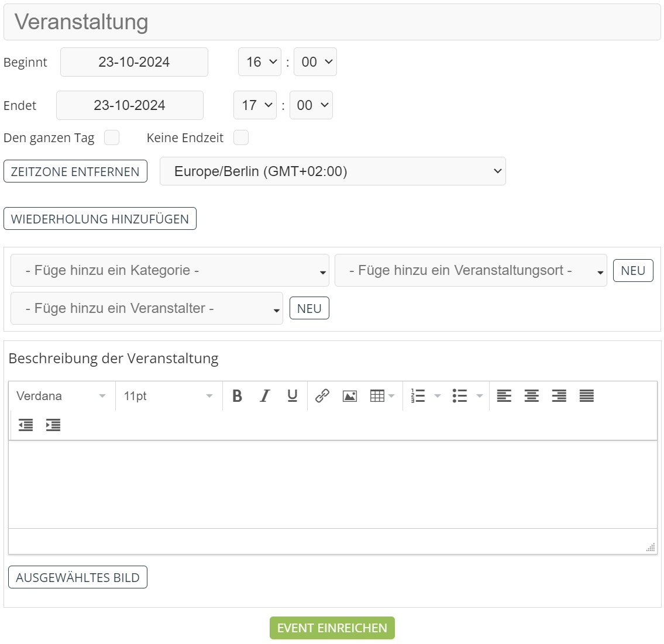Click the "Wiederholung hinzufügen" button

click(x=100, y=219)
